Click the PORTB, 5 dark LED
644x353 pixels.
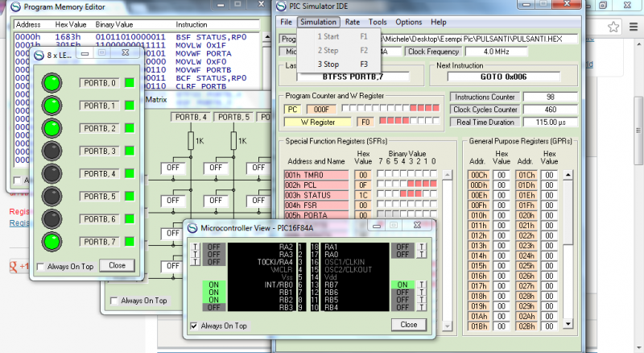[x=52, y=197]
